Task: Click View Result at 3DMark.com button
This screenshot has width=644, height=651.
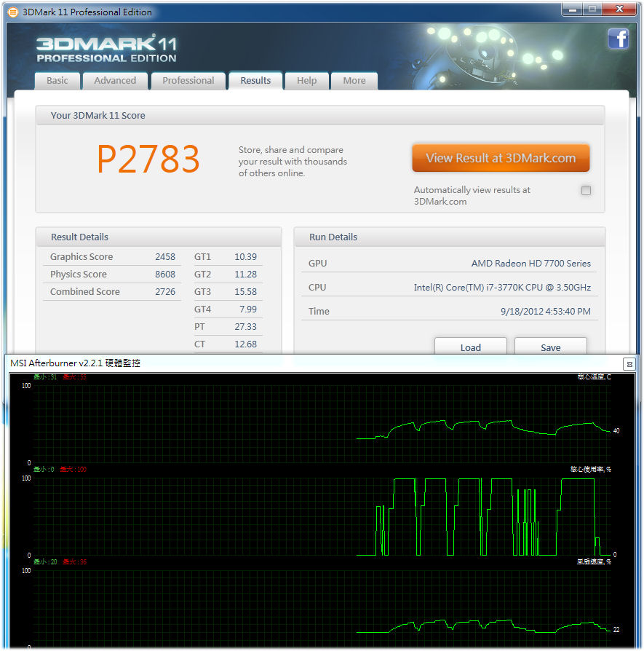Action: tap(501, 158)
